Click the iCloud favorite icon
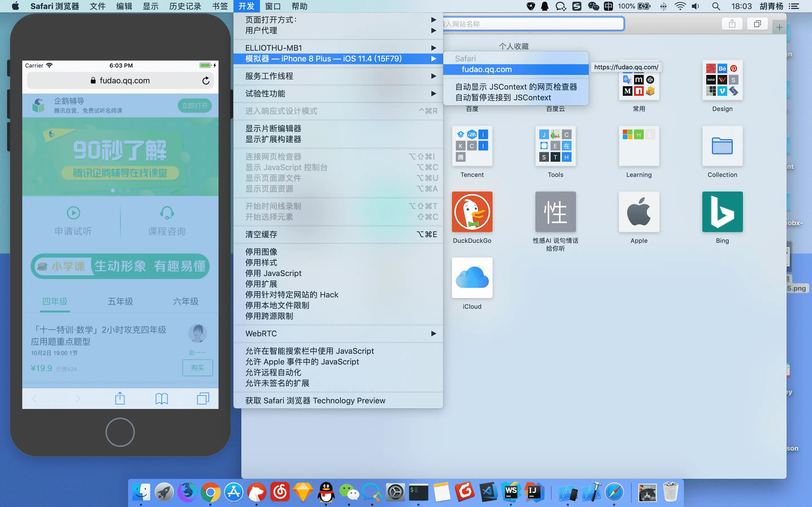The image size is (812, 507). pos(472,278)
